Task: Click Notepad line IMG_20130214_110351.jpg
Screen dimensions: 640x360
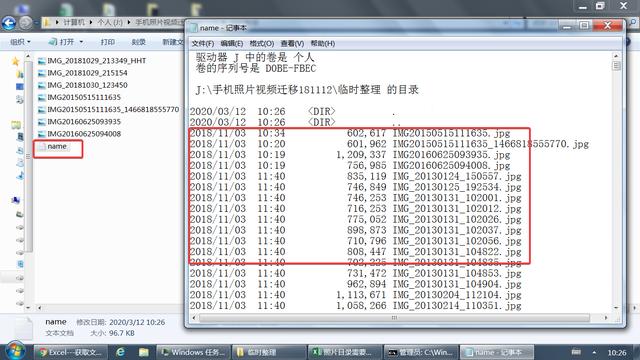Action: (x=356, y=305)
